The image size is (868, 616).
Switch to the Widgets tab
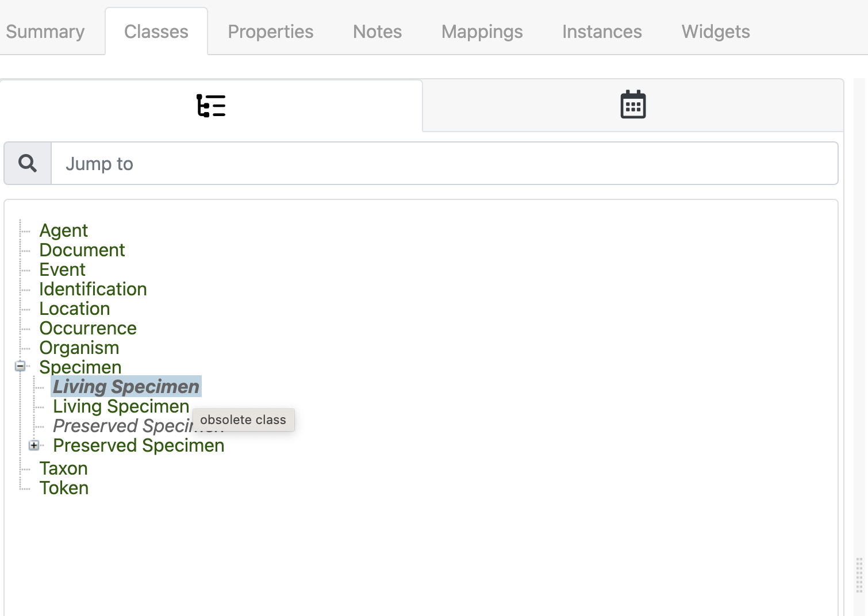(715, 32)
